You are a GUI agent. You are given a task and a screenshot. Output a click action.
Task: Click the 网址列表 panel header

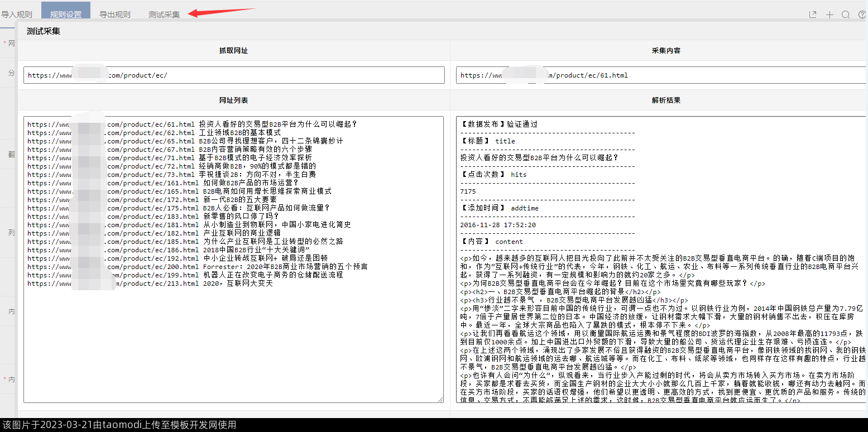[x=233, y=100]
